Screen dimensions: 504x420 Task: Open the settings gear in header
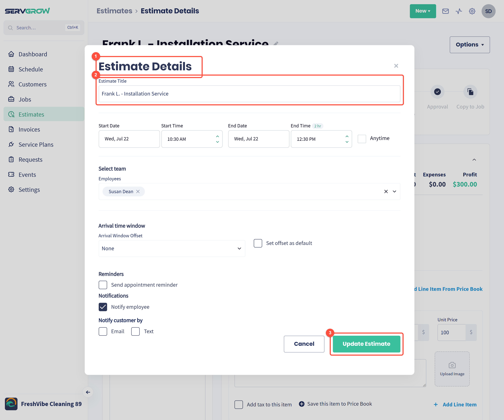(x=472, y=11)
